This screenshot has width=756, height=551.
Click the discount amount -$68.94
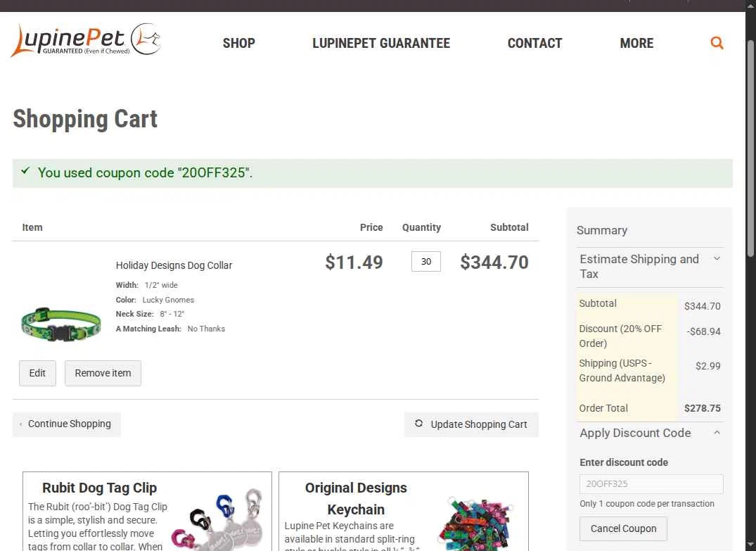coord(703,331)
